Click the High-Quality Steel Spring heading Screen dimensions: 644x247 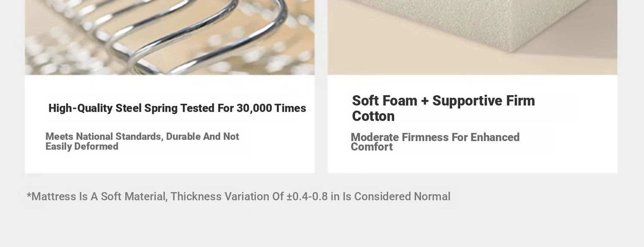pyautogui.click(x=177, y=108)
